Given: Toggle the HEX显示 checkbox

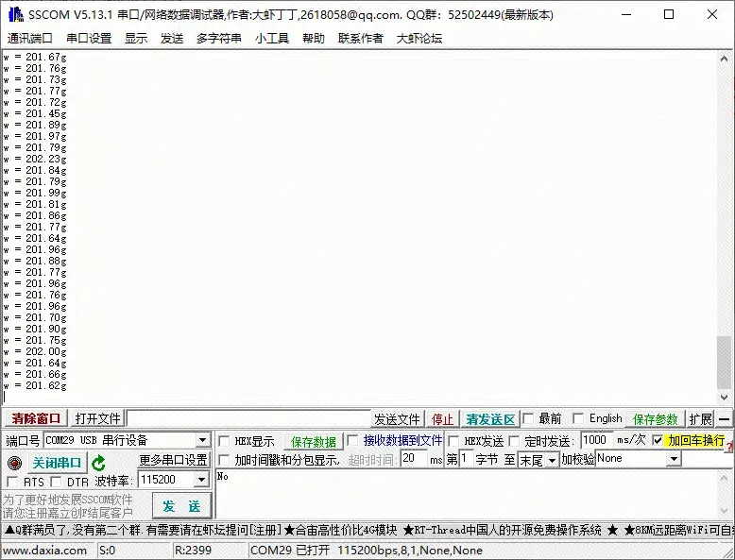Looking at the screenshot, I should [x=224, y=441].
